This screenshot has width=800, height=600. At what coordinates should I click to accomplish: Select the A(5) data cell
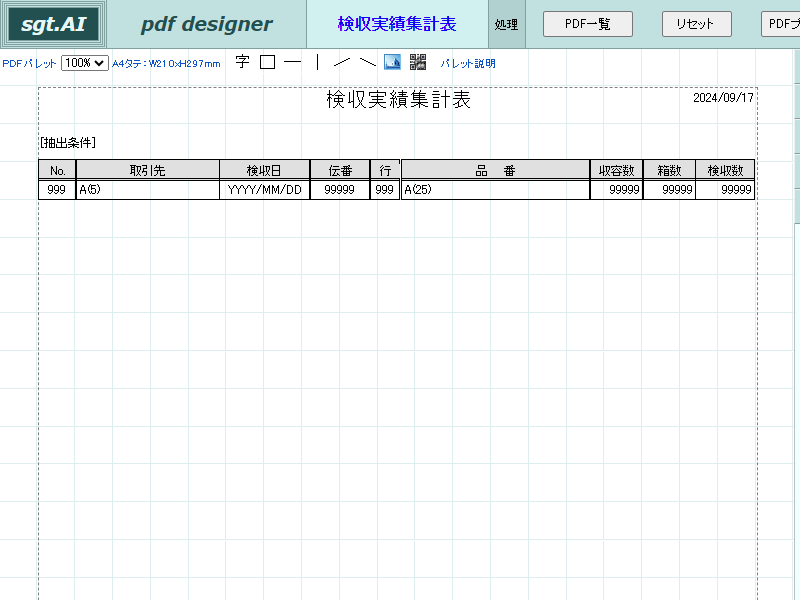(147, 190)
